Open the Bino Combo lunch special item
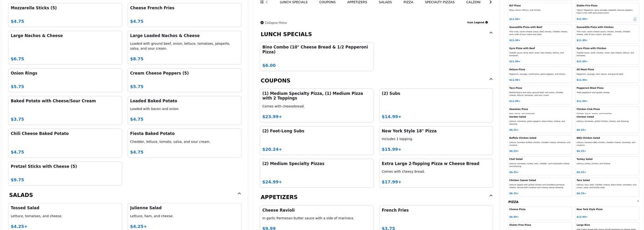Image resolution: width=644 pixels, height=230 pixels. pyautogui.click(x=316, y=57)
